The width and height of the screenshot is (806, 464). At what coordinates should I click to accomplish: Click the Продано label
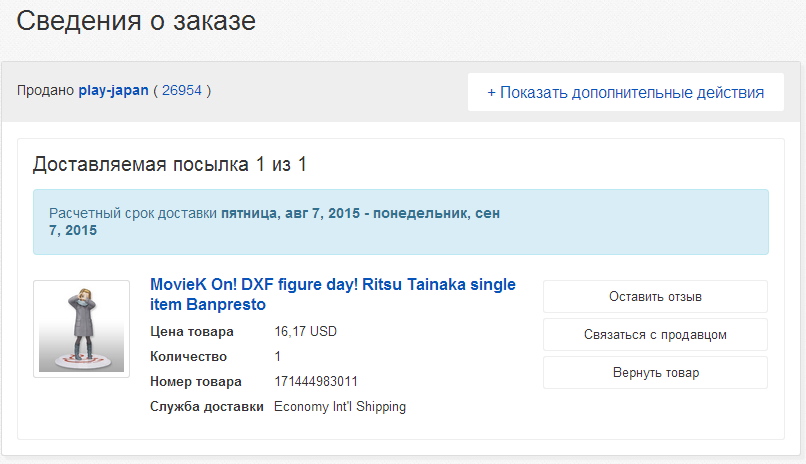pos(45,91)
